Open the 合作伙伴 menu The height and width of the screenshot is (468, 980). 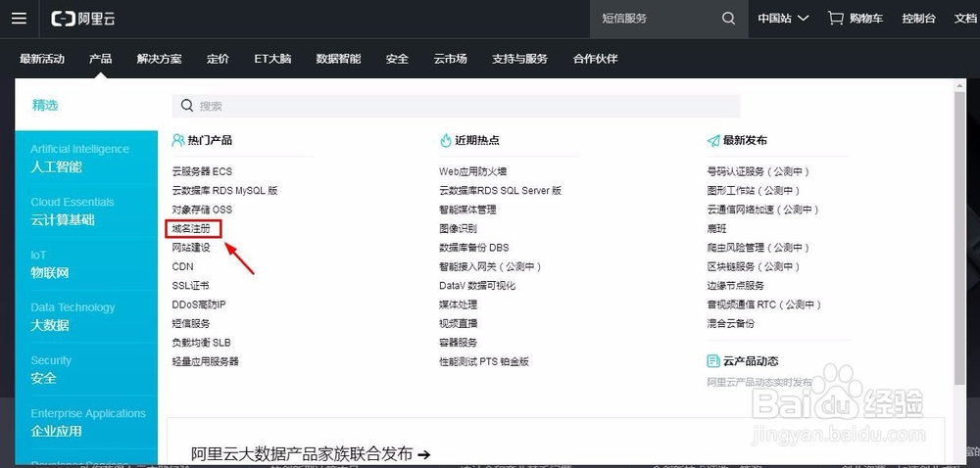(596, 59)
